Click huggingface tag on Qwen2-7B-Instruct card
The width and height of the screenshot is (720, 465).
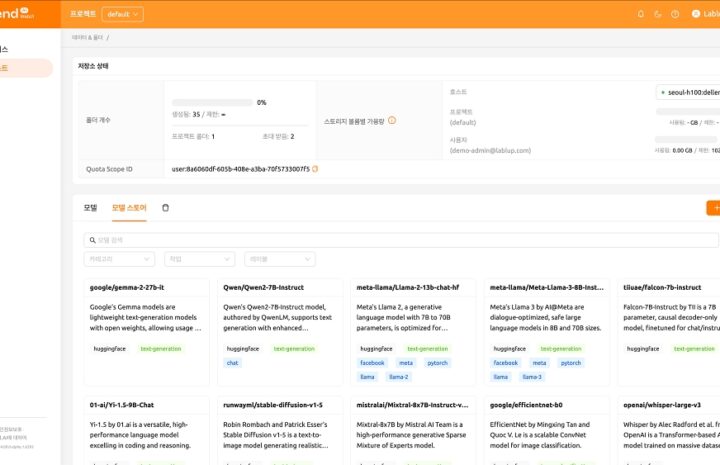[x=243, y=349]
